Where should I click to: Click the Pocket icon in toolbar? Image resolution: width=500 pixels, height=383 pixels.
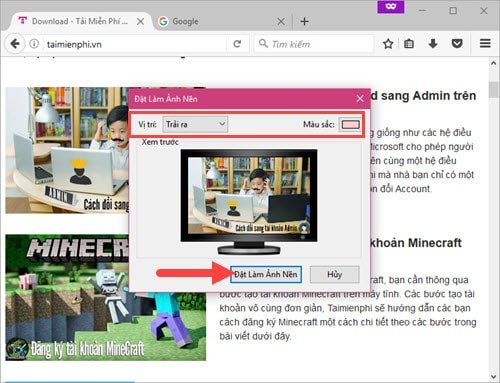457,44
